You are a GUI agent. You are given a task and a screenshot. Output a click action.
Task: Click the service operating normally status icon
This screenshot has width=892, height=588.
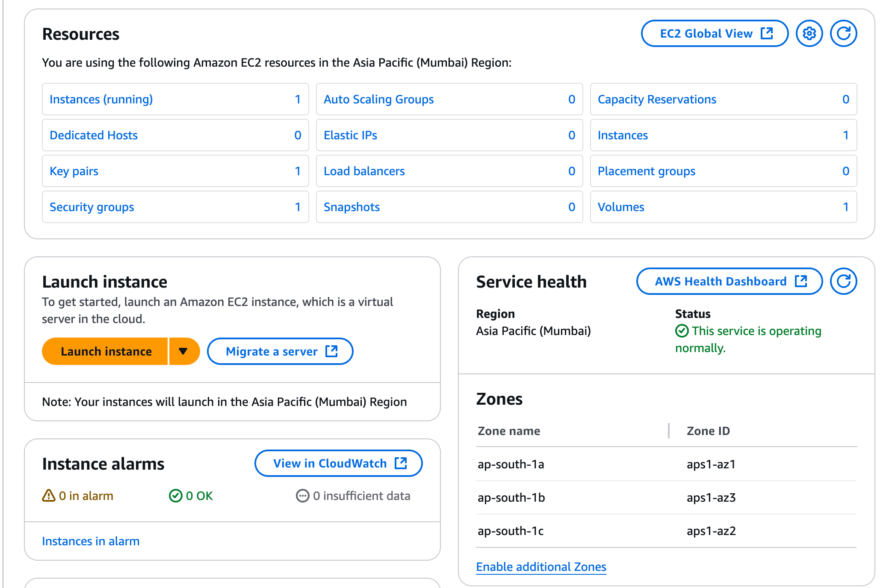click(x=682, y=331)
